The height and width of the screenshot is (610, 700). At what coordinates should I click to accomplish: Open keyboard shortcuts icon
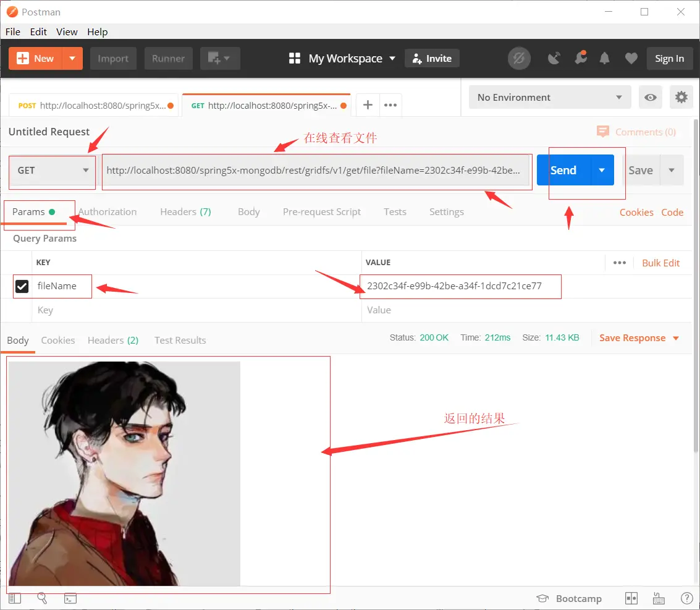point(659,598)
